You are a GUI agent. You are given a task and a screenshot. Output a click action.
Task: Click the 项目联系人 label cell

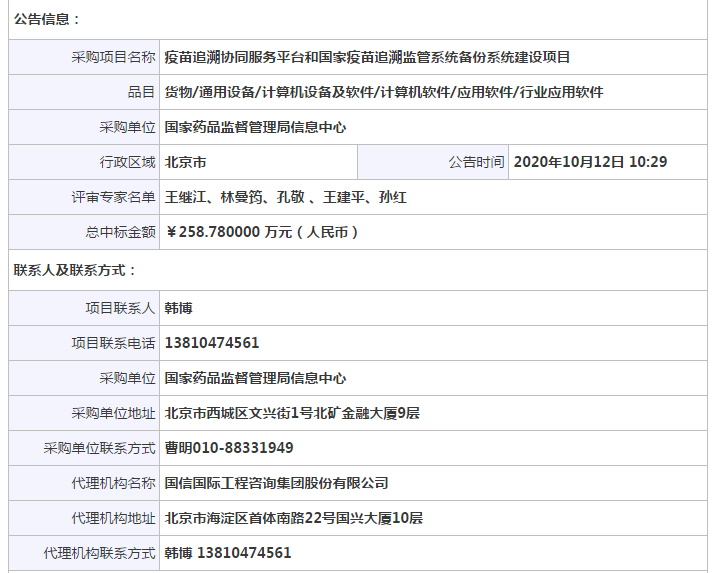point(120,308)
